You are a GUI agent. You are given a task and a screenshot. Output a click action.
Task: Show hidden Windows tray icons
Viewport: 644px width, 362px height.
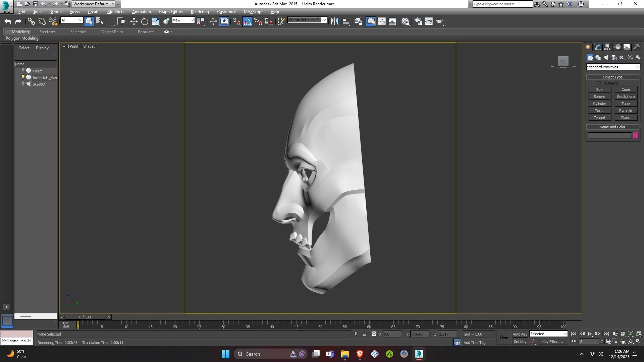tap(582, 354)
